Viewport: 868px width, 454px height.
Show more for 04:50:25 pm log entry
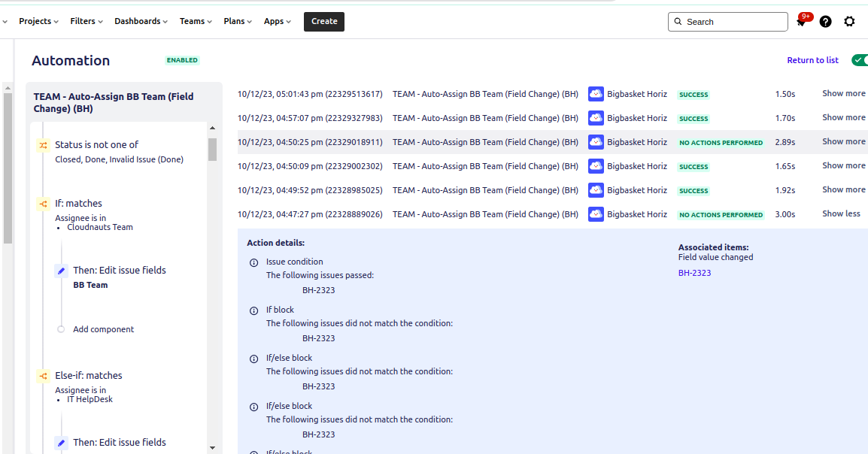tap(844, 141)
